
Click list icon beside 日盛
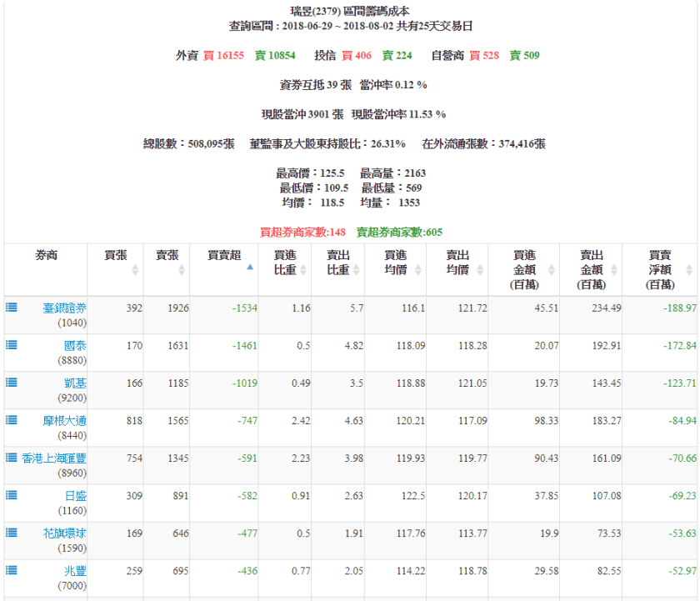[x=12, y=494]
